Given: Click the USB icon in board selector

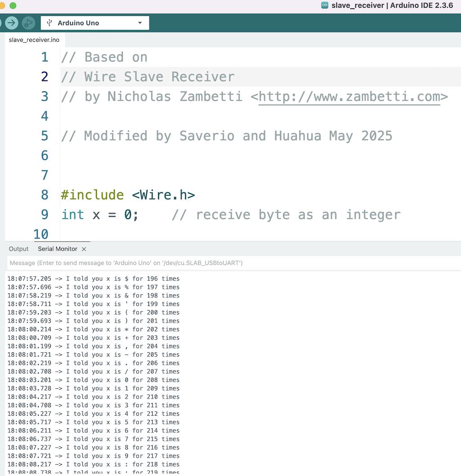Looking at the screenshot, I should tap(50, 23).
